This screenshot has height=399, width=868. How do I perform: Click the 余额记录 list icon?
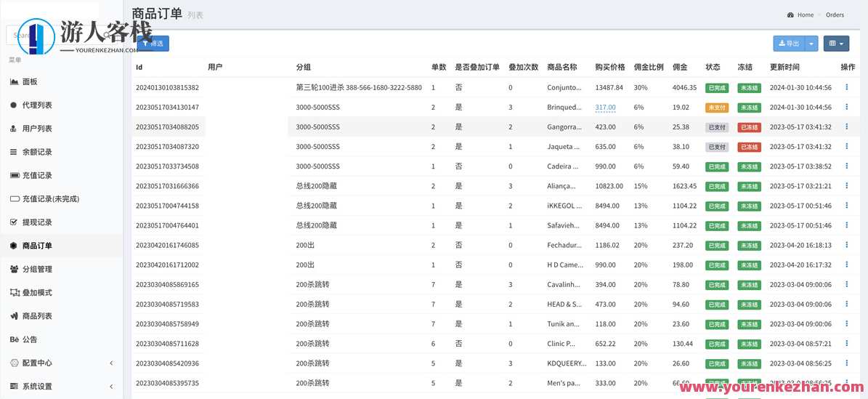(x=14, y=152)
